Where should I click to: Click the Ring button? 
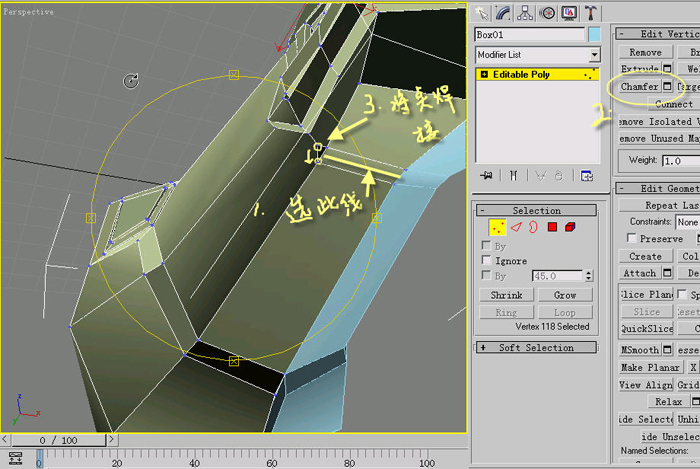[x=506, y=312]
